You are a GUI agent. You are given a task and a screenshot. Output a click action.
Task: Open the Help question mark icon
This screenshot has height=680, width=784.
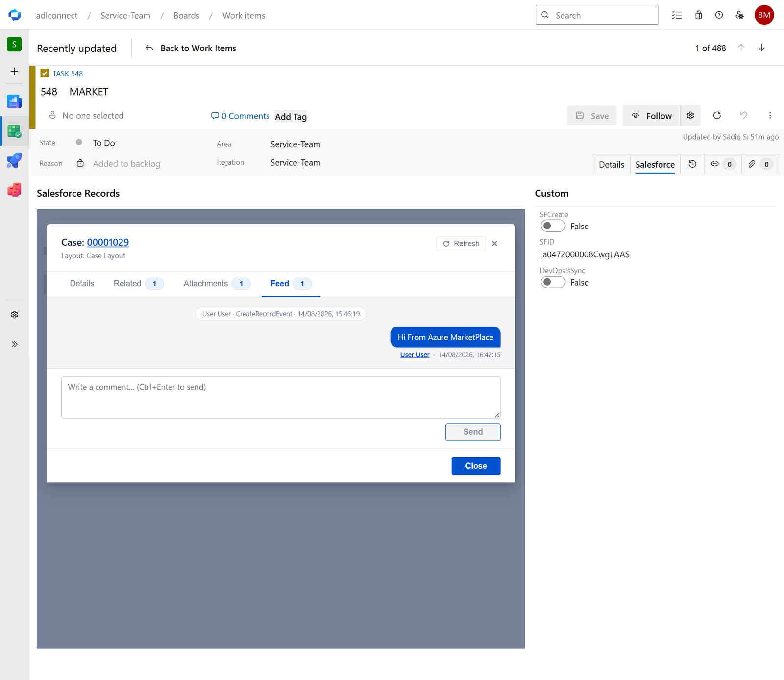pyautogui.click(x=719, y=15)
